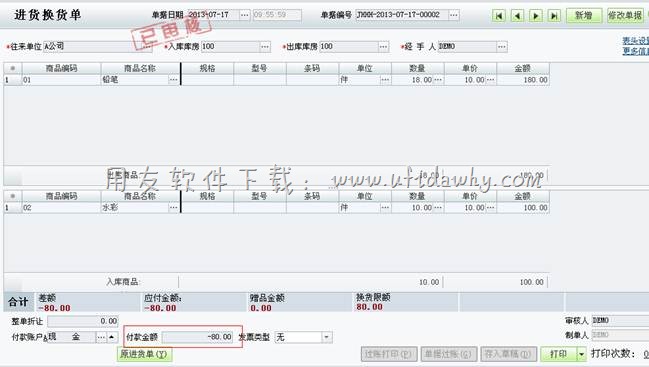This screenshot has height=367, width=649.
Task: Jump to the last record icon
Action: (x=554, y=16)
